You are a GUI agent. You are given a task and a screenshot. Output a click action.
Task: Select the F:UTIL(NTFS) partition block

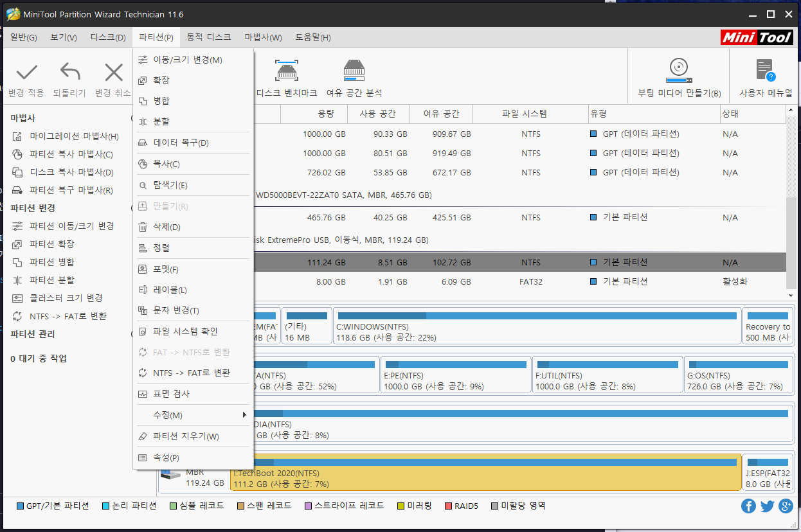(x=607, y=375)
